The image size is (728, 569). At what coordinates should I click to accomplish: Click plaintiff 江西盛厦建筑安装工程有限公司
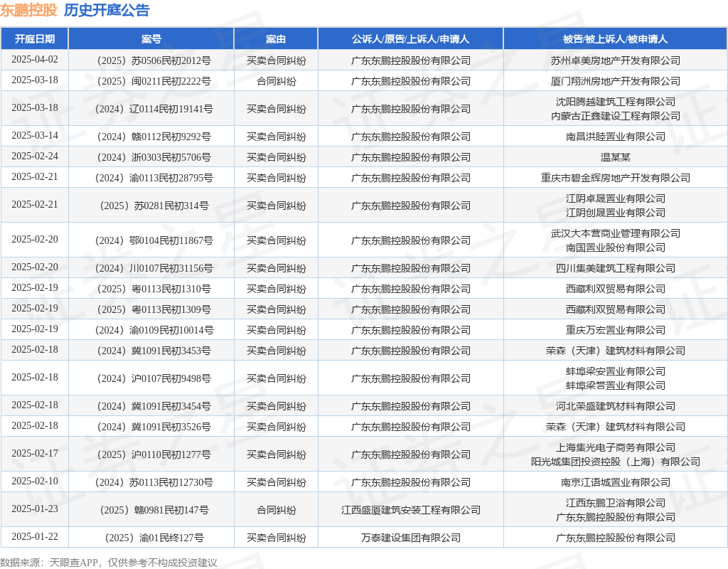(x=410, y=510)
